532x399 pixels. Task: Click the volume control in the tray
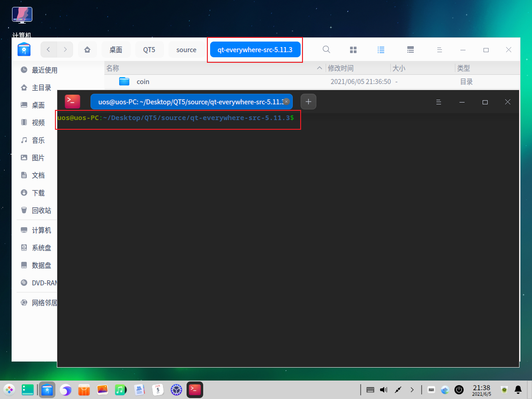[x=384, y=390]
